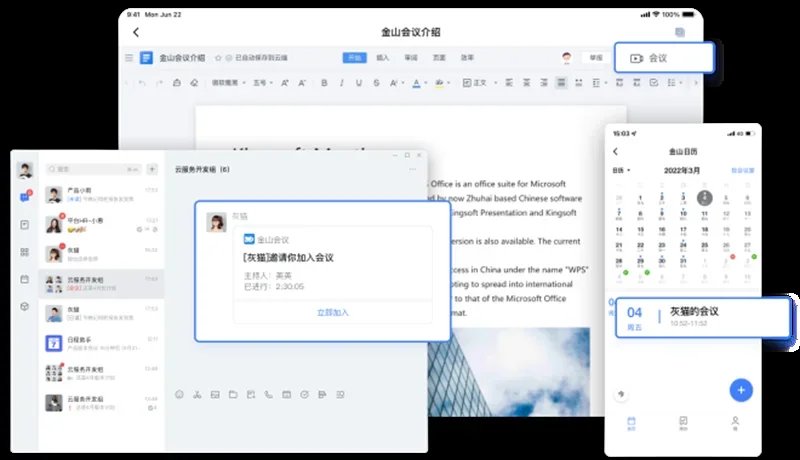Star the 金山会议介绍 document as favorite
This screenshot has height=460, width=800.
(218, 58)
